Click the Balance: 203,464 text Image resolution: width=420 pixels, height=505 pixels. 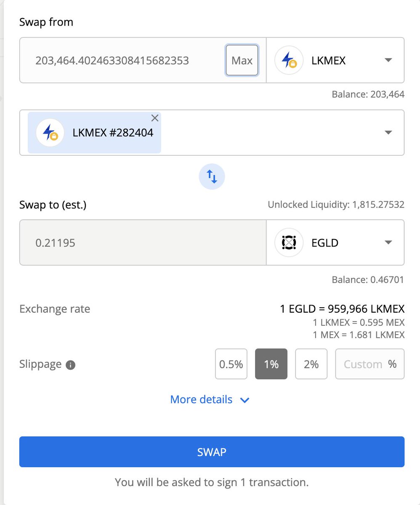tap(368, 94)
